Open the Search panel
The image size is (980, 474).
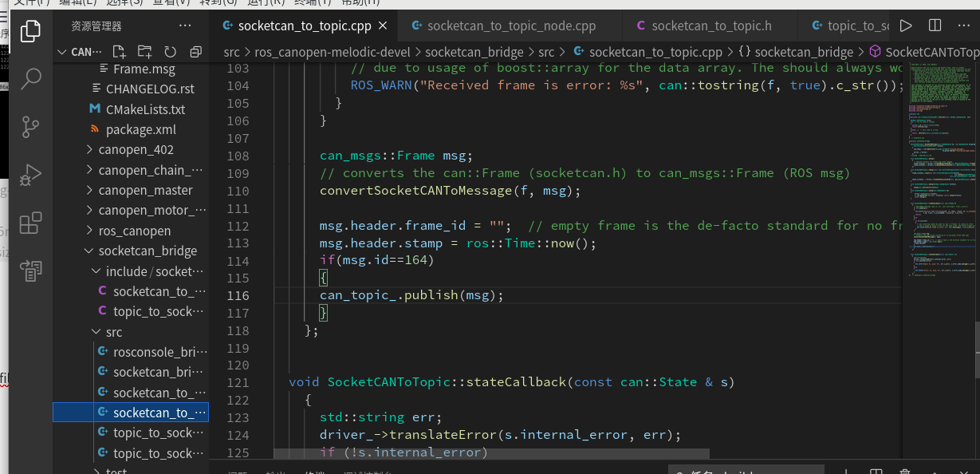point(30,79)
